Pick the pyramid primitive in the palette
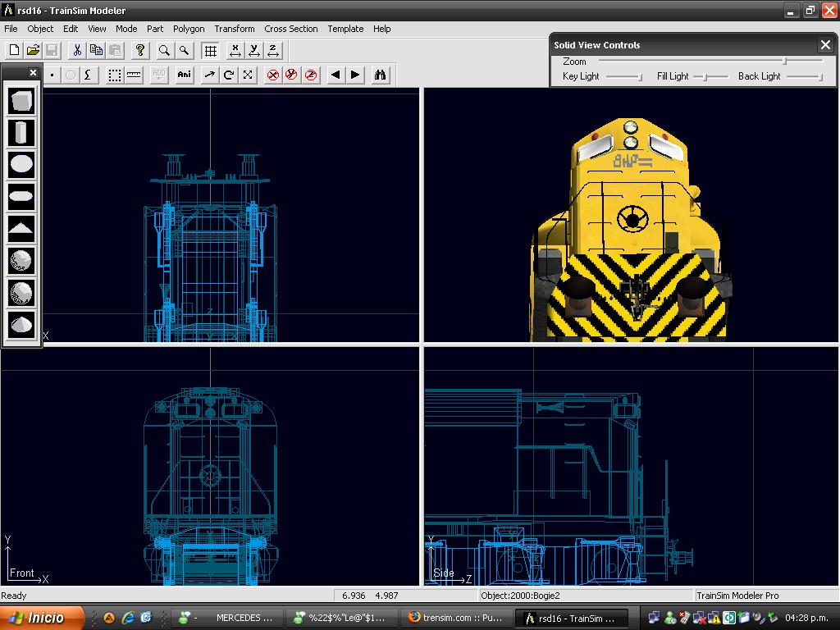Screen dimensions: 840x630 (x=21, y=229)
